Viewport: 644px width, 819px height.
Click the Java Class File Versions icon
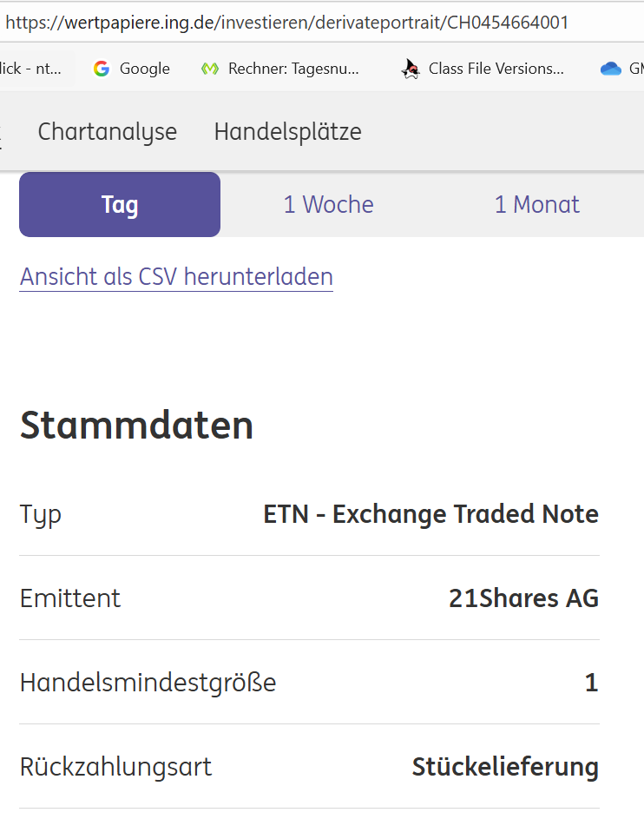[411, 69]
